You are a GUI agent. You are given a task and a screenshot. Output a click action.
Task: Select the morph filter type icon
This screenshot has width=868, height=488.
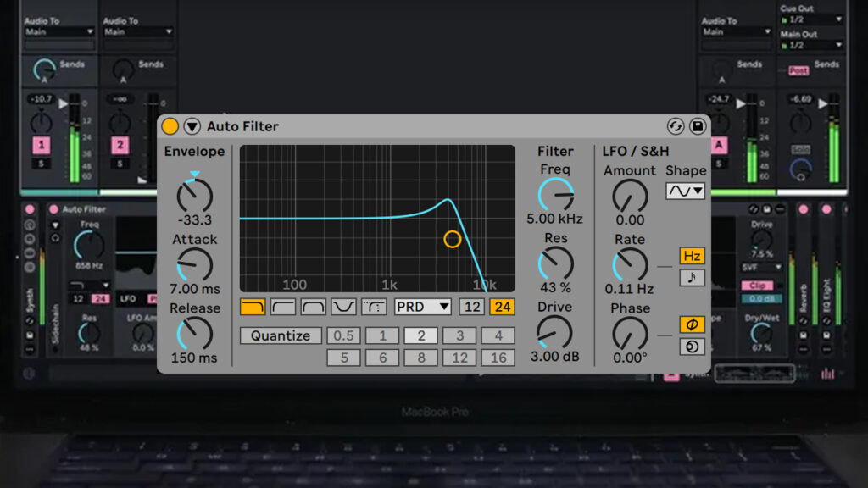pos(374,307)
